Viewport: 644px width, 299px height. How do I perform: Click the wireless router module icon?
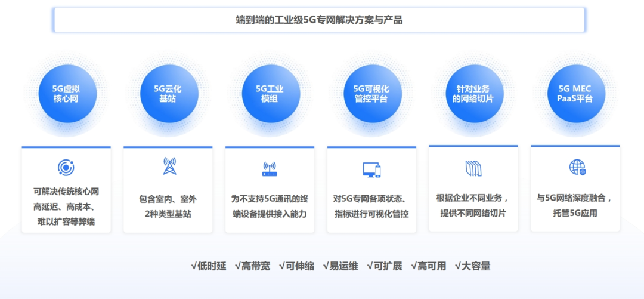[x=270, y=169]
